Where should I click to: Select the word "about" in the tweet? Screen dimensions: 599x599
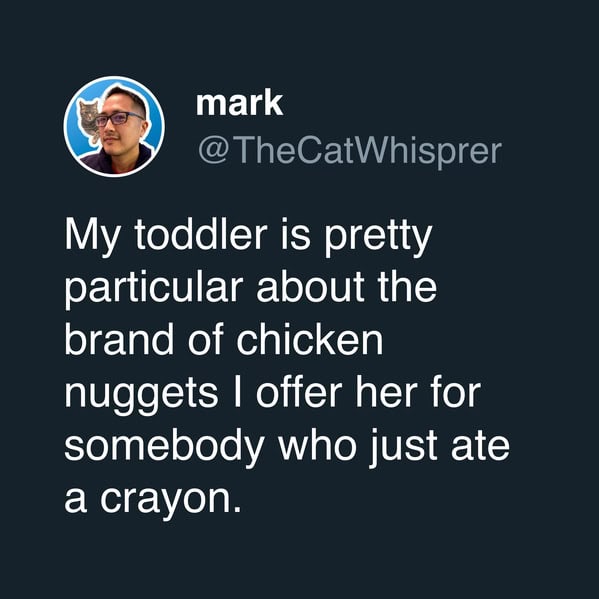pyautogui.click(x=310, y=287)
